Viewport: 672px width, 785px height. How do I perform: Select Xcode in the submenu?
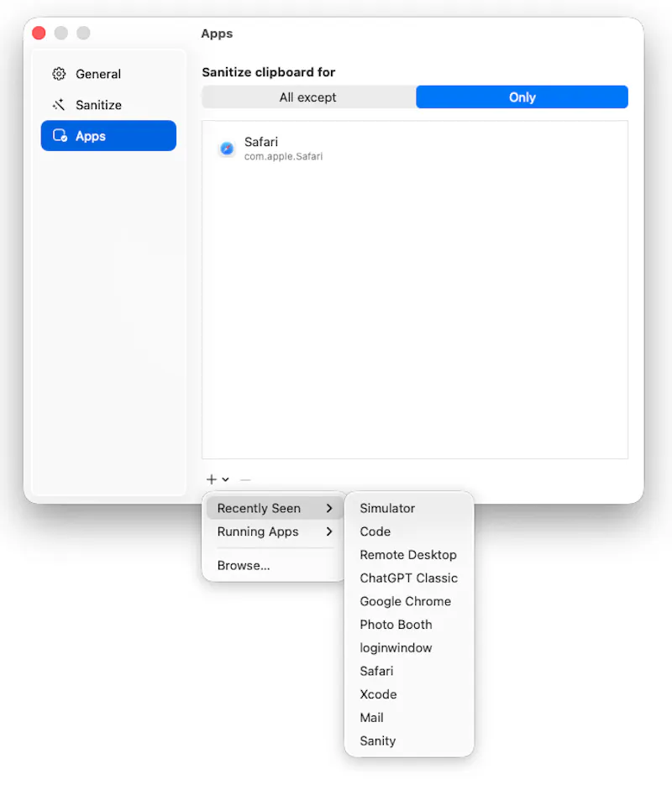(x=409, y=694)
